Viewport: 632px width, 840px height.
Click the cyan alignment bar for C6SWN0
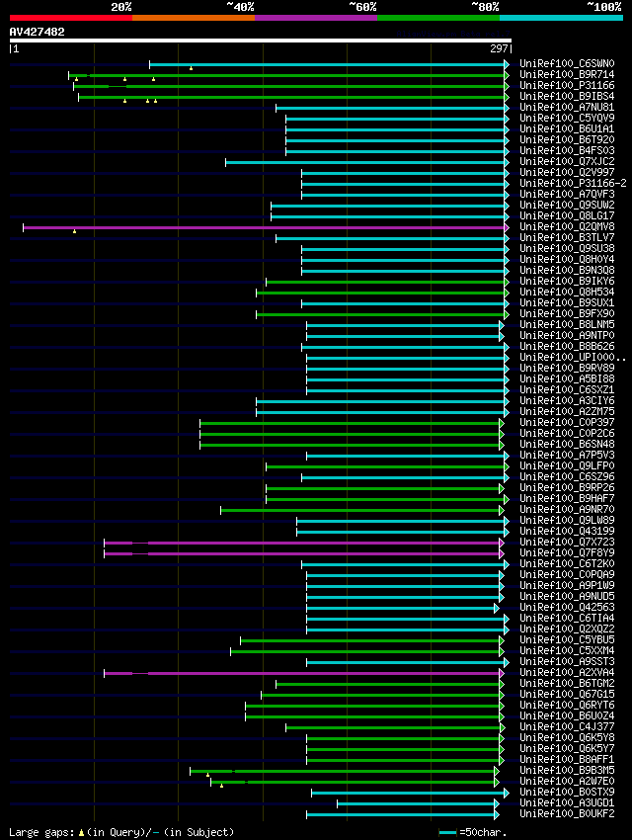[329, 64]
